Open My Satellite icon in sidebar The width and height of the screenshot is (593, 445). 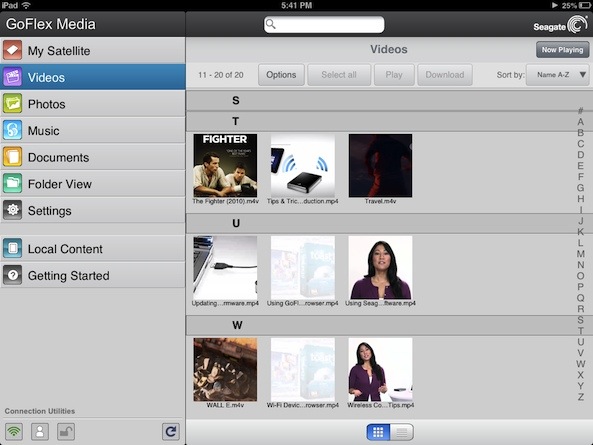click(x=12, y=50)
